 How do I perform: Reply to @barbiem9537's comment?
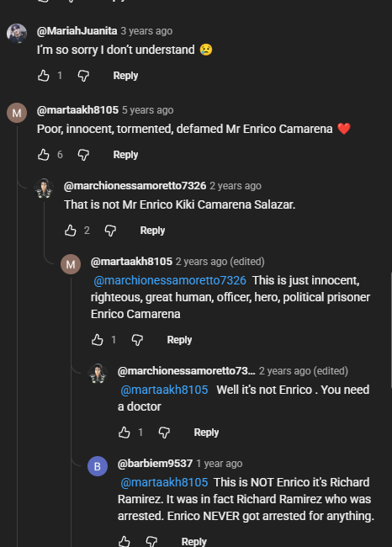click(194, 541)
